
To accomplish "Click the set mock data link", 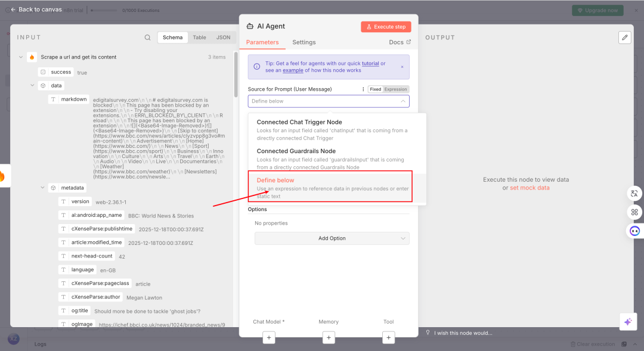I will pos(530,188).
